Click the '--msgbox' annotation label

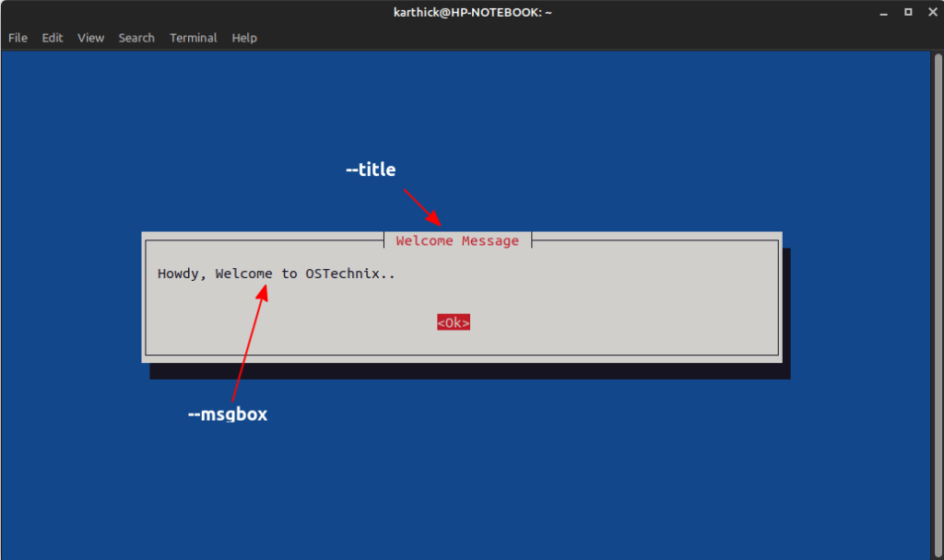(228, 414)
